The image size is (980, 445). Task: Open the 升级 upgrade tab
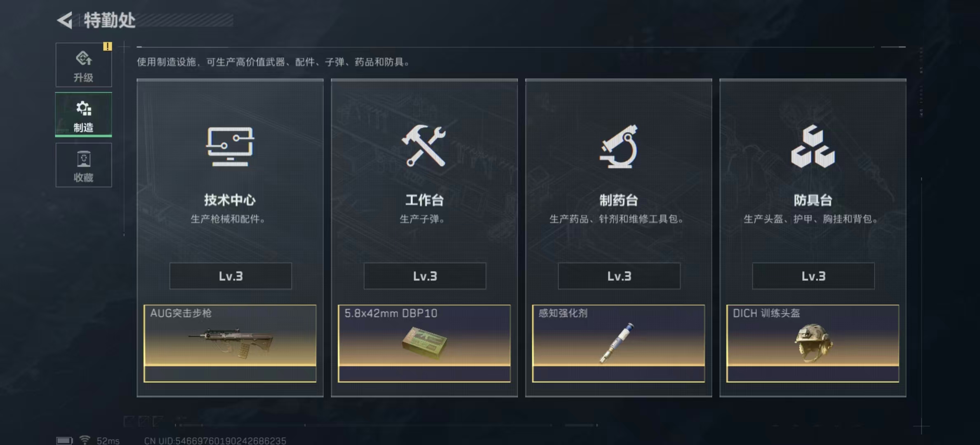point(84,65)
